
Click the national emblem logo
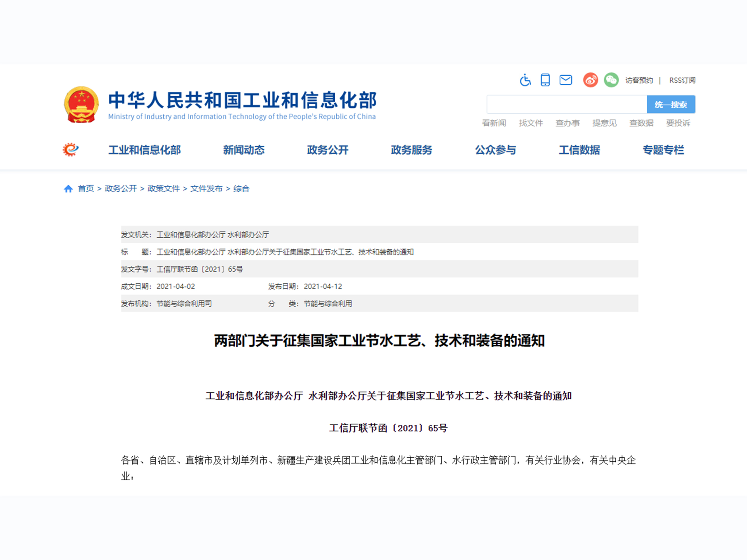tap(81, 105)
